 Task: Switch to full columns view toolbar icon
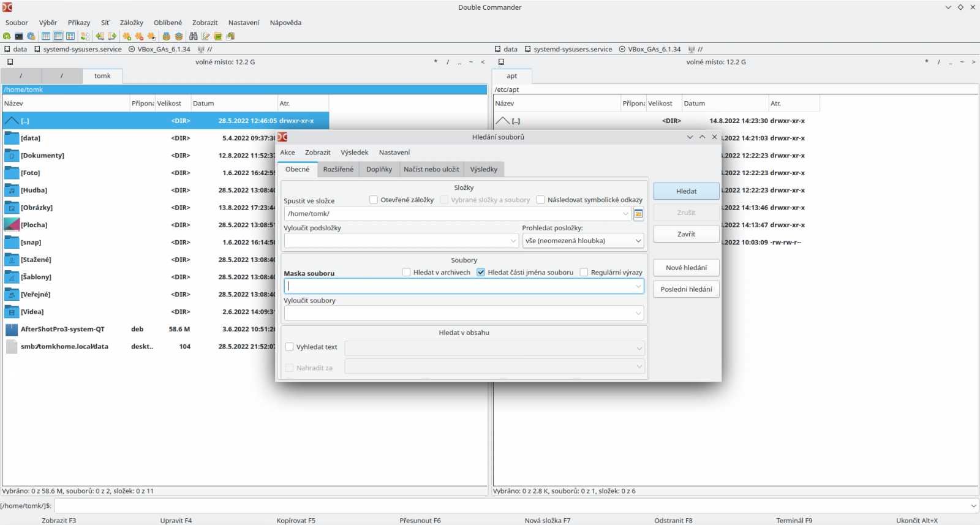(58, 36)
